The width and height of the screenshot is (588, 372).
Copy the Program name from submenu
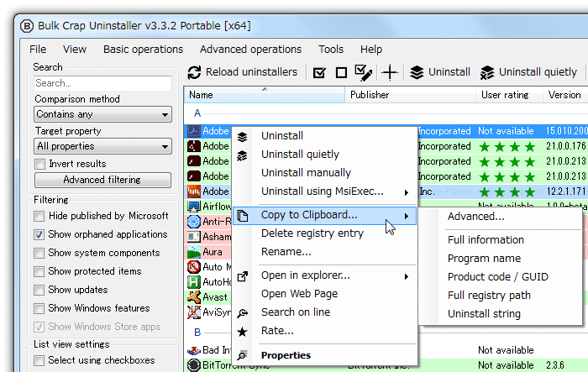pyautogui.click(x=484, y=259)
